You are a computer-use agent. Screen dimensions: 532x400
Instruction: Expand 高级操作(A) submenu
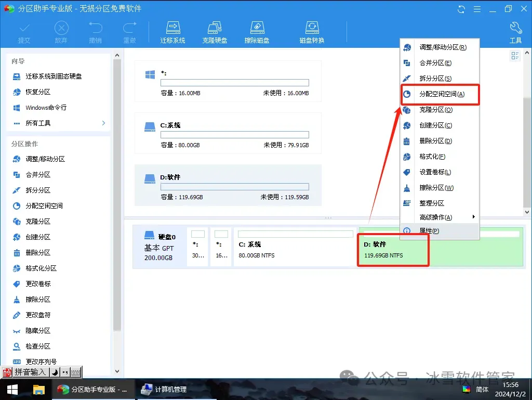click(x=440, y=217)
